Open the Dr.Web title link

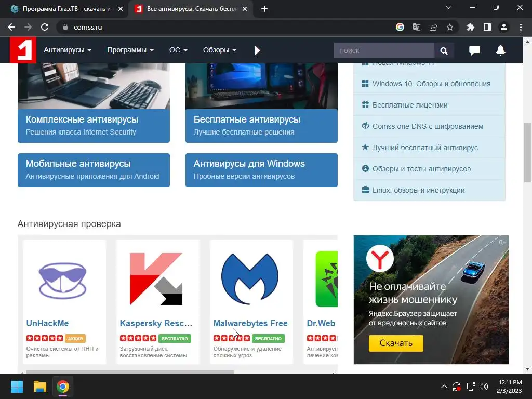pos(321,323)
